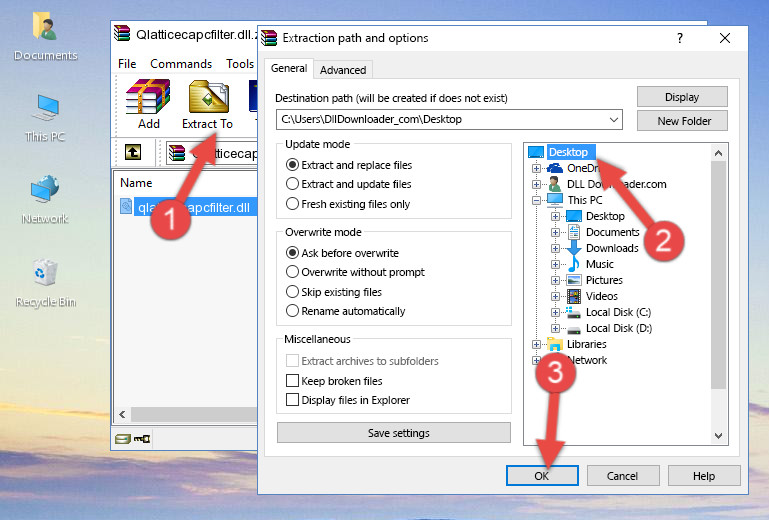Select Libraries in folder tree
769x520 pixels.
tap(587, 344)
